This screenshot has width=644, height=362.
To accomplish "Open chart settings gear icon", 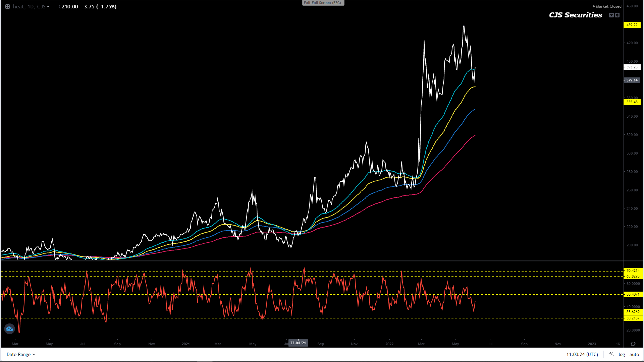I will (633, 344).
